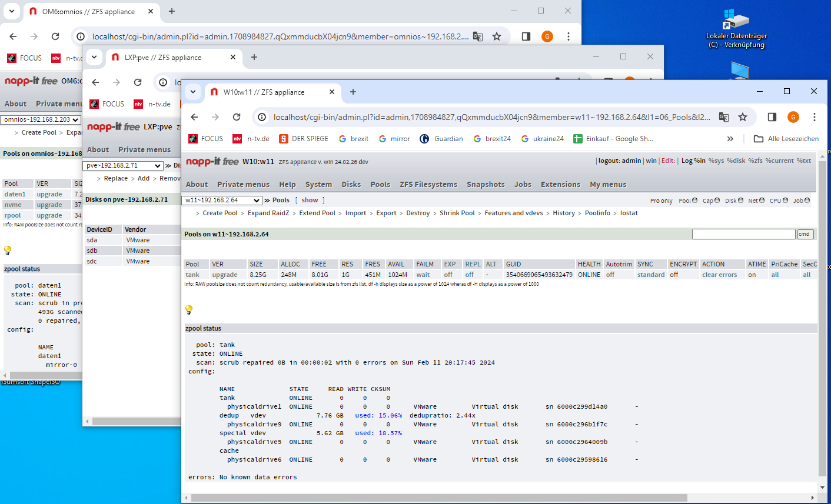Open the ZFS Filesystems menu
This screenshot has width=831, height=504.
(x=428, y=184)
